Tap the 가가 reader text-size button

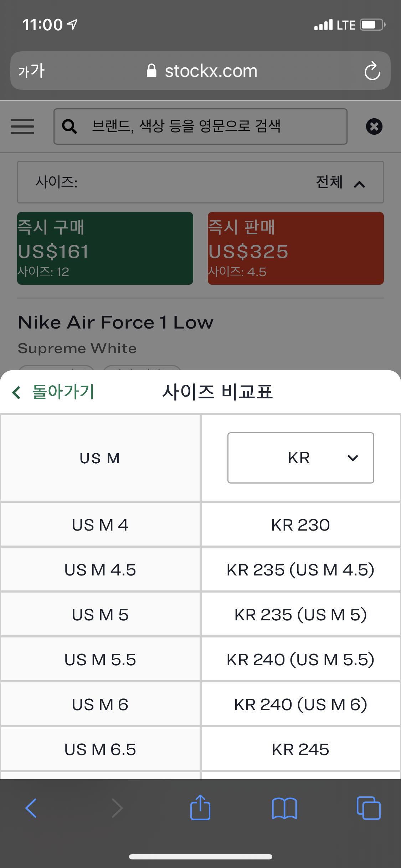click(31, 71)
